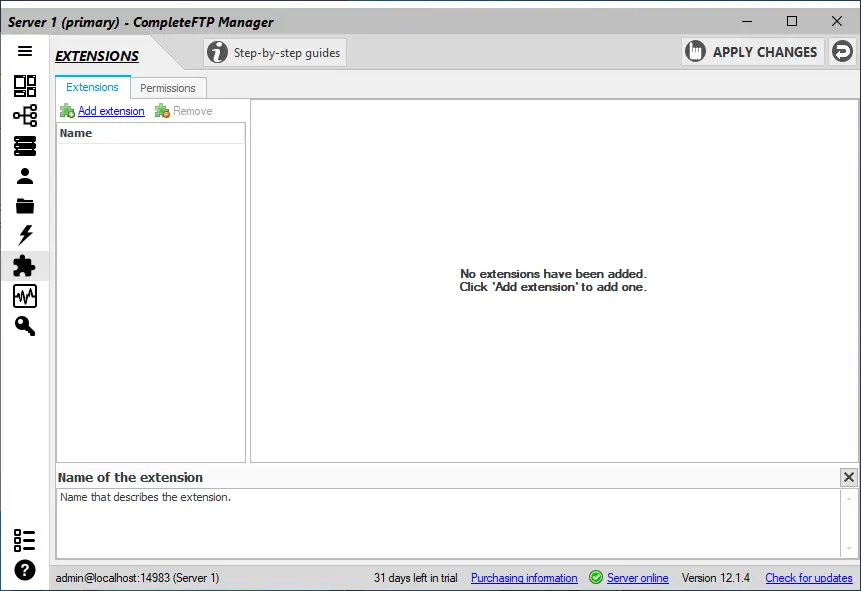Open the server stack sidebar icon
The image size is (861, 591).
pyautogui.click(x=25, y=146)
